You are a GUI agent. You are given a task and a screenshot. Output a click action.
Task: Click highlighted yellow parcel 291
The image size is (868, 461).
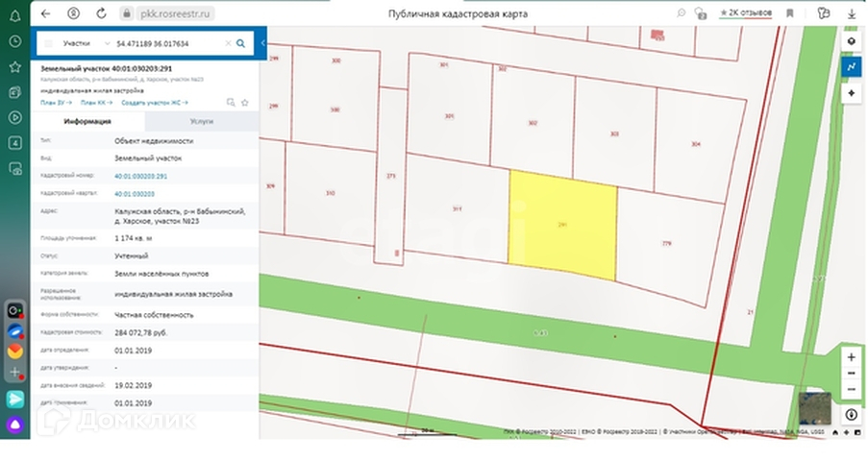[562, 225]
